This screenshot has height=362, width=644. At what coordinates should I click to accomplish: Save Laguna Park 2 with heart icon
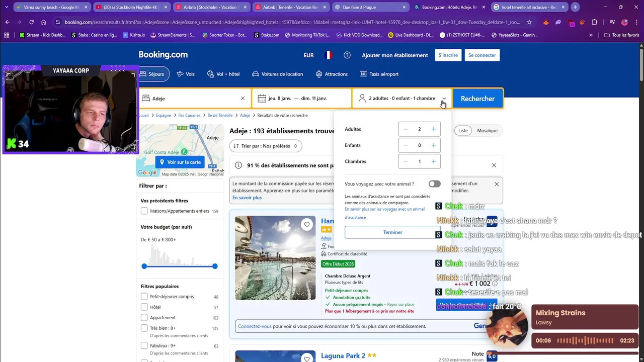pos(307,358)
